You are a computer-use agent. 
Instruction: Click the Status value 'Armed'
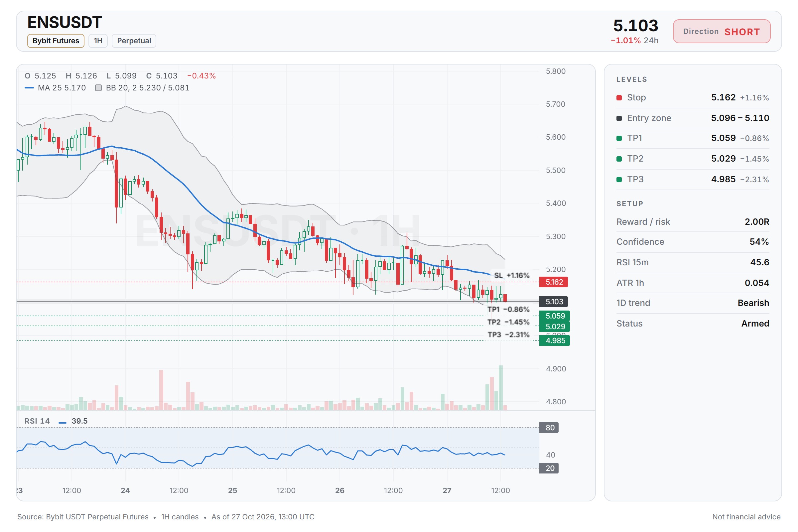pos(755,324)
